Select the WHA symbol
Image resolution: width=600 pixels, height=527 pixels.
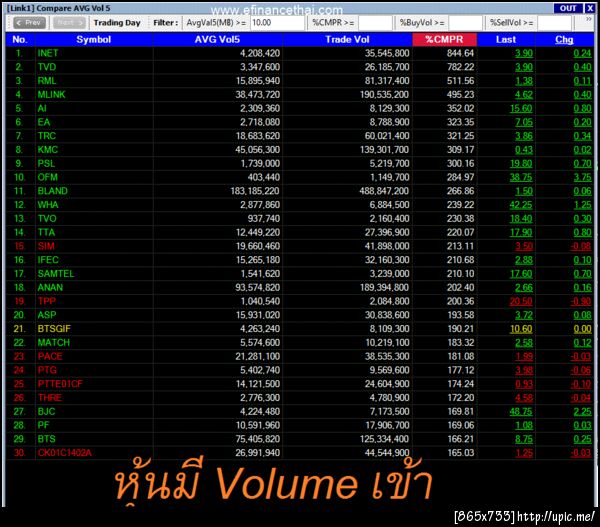tap(48, 205)
